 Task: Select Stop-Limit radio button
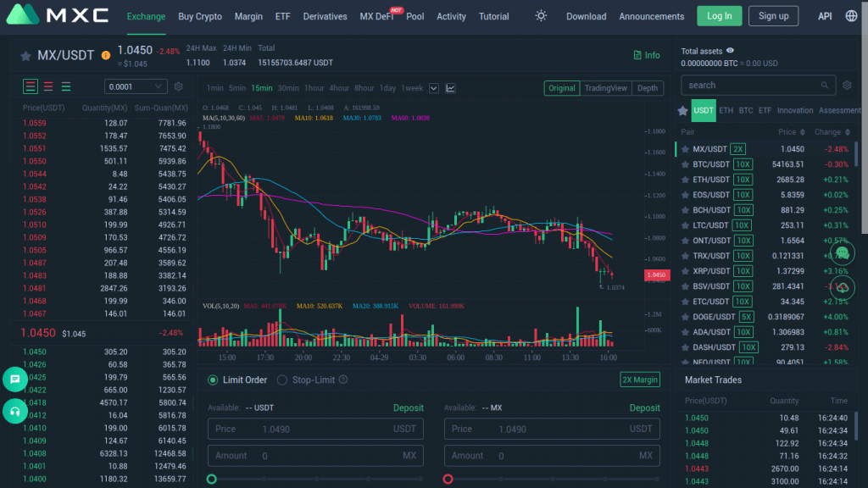pos(282,380)
